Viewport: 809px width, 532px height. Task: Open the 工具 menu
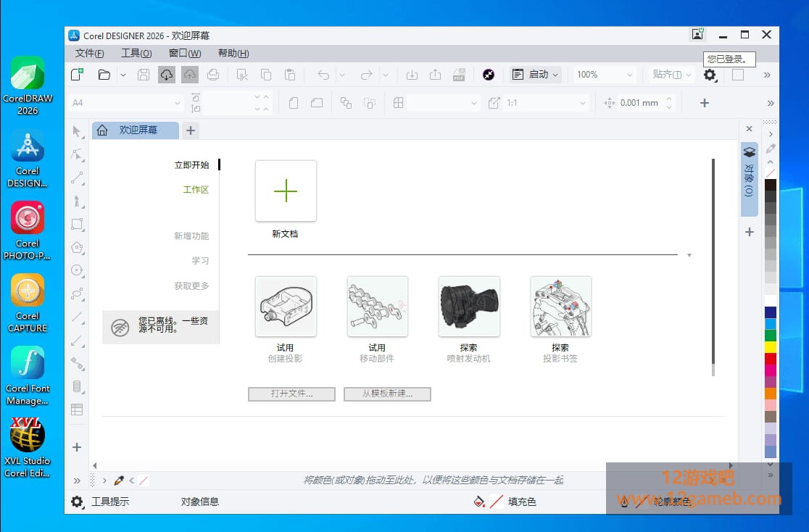[x=136, y=53]
